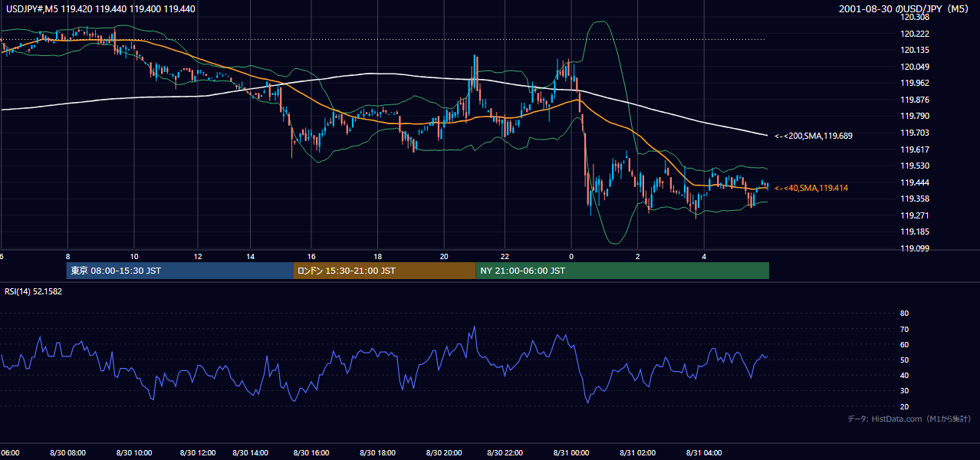980x460 pixels.
Task: Click hour label 16 under price chart
Action: click(311, 256)
